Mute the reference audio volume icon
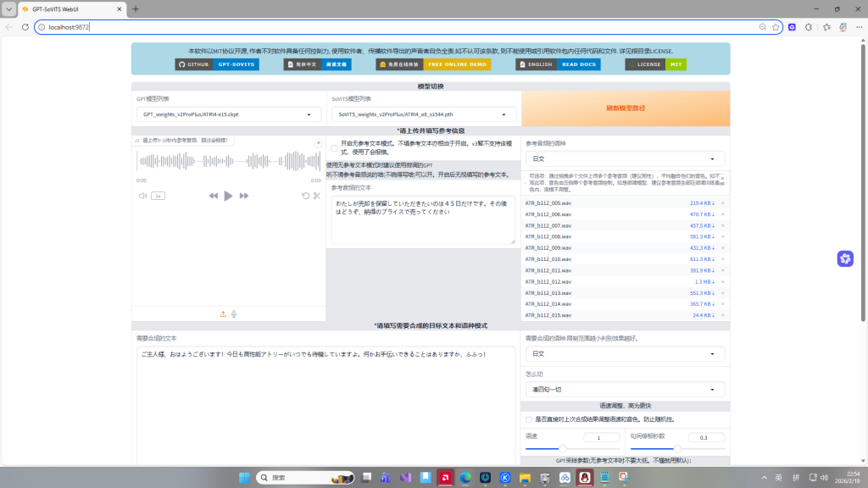The width and height of the screenshot is (868, 488). click(142, 196)
